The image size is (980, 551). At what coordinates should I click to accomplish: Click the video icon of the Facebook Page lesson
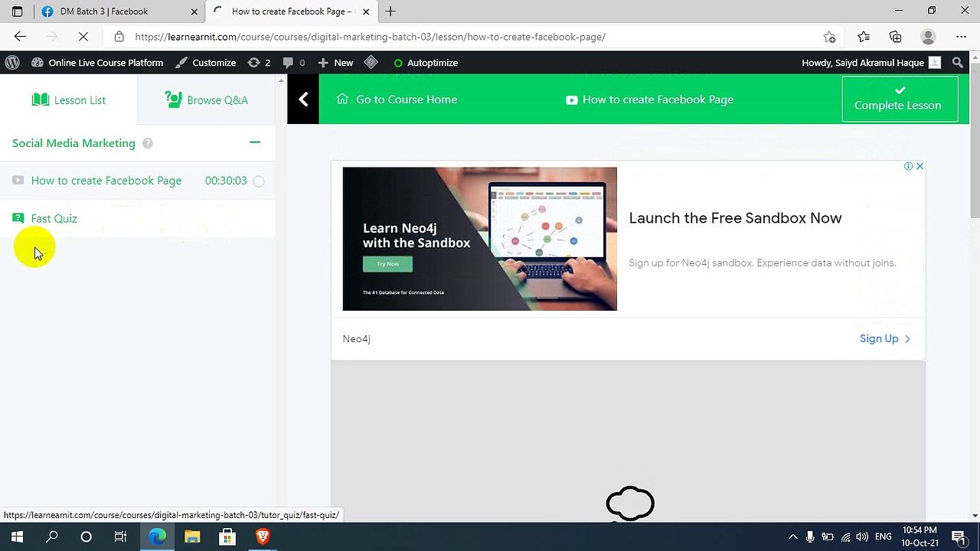pyautogui.click(x=18, y=181)
